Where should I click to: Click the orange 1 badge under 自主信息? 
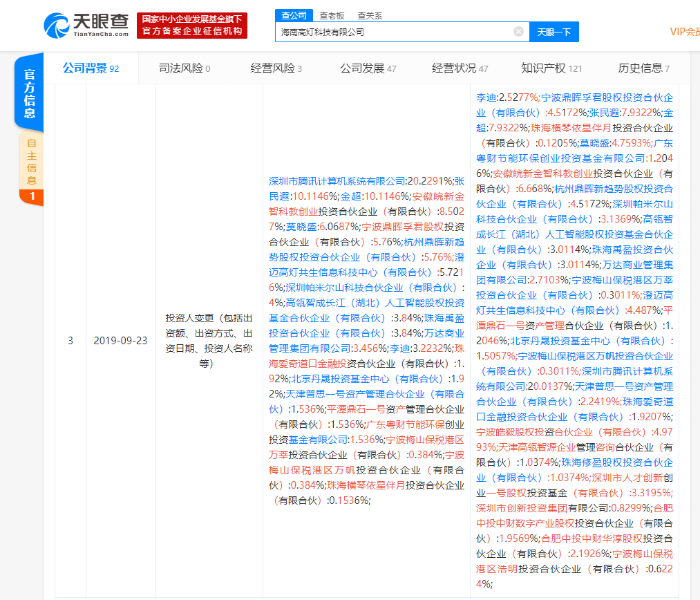point(31,197)
